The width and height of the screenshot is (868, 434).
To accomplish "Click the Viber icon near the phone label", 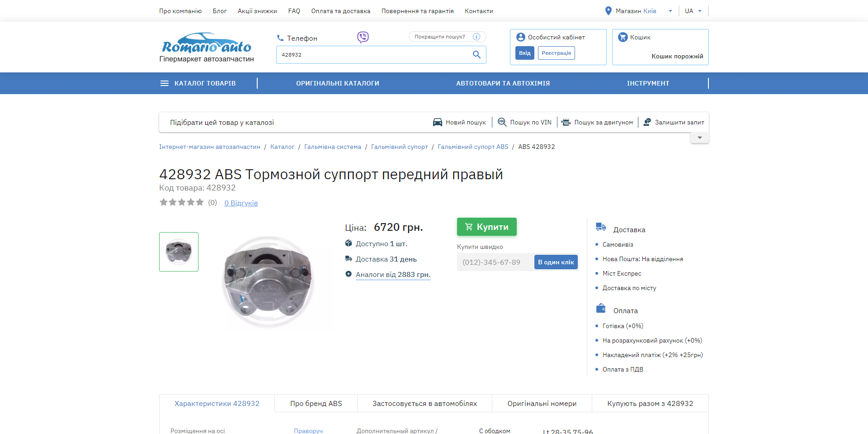I will (363, 37).
